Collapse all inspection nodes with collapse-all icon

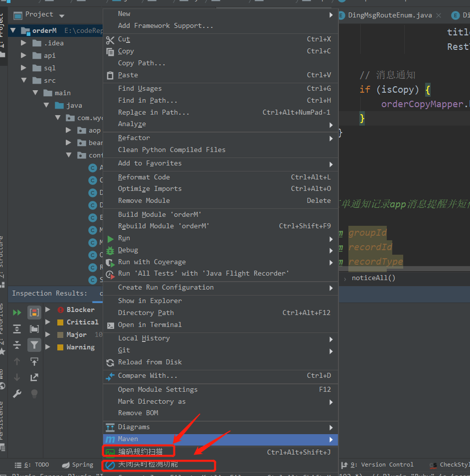(x=16, y=344)
